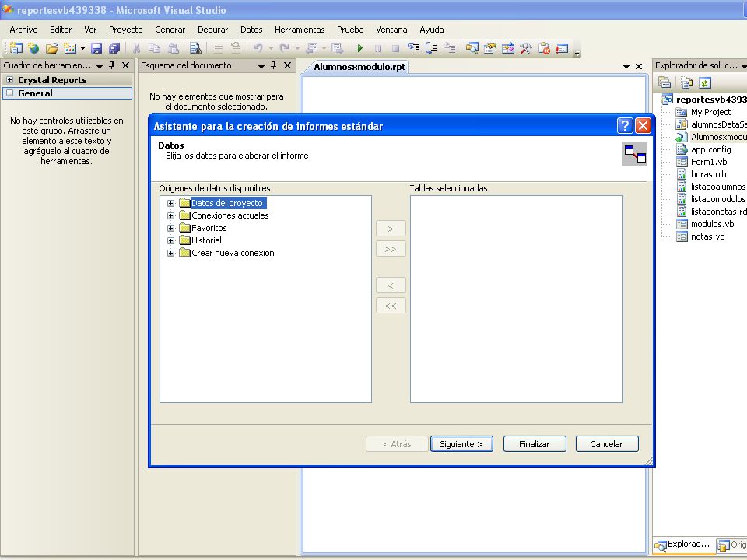Select the Conexiones actuales tree item
Screen dimensions: 747x560
(230, 215)
